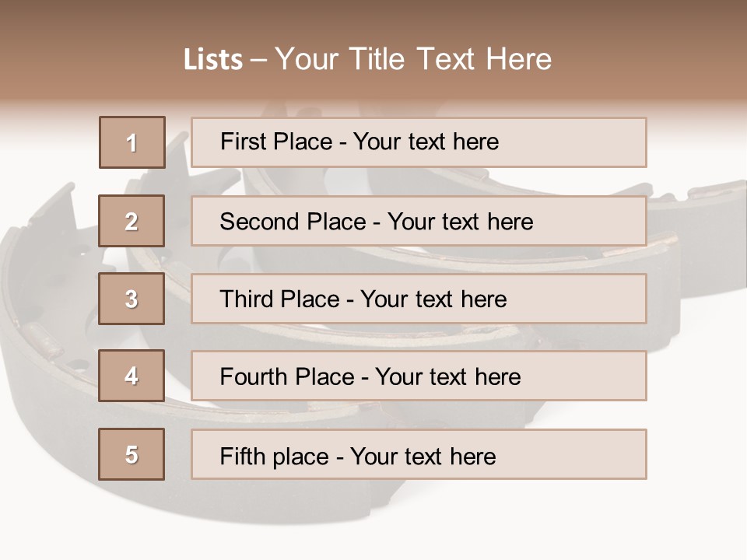
Task: Click the word "First" in row one
Action: coord(241,142)
